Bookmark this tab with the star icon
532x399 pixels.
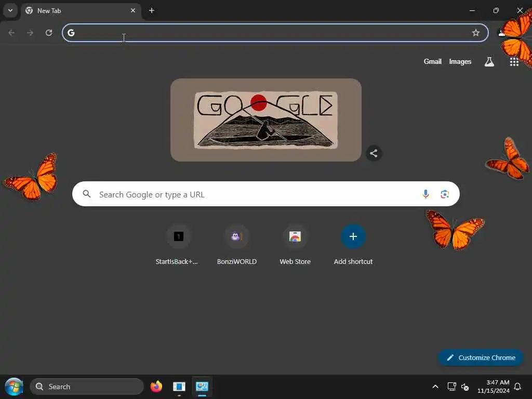pos(476,33)
